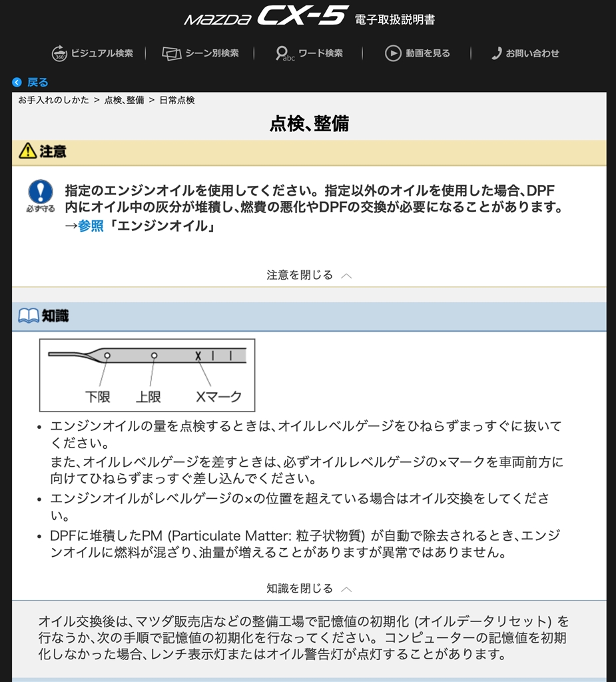The width and height of the screenshot is (616, 682).
Task: Click the chevron beside 知識を閉じる
Action: pyautogui.click(x=347, y=589)
